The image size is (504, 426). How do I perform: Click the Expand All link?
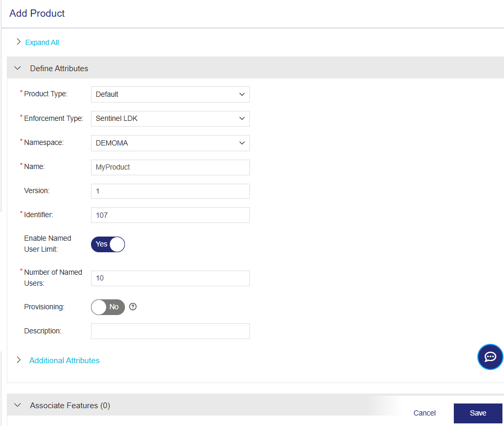tap(42, 42)
